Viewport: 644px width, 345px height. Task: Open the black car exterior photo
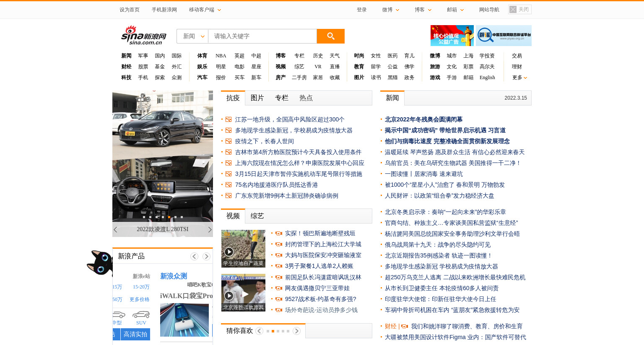(x=163, y=123)
